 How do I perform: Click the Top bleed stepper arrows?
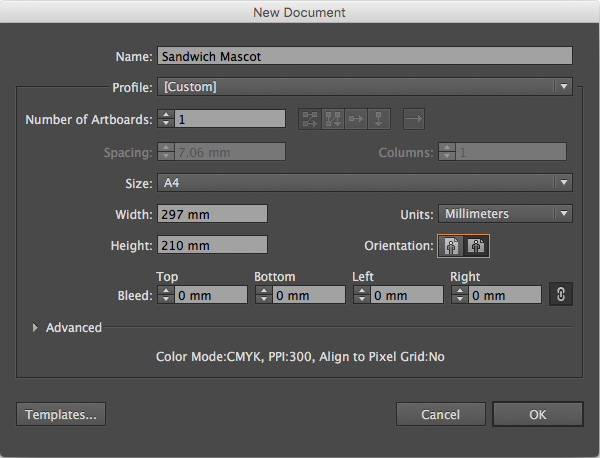(x=166, y=295)
